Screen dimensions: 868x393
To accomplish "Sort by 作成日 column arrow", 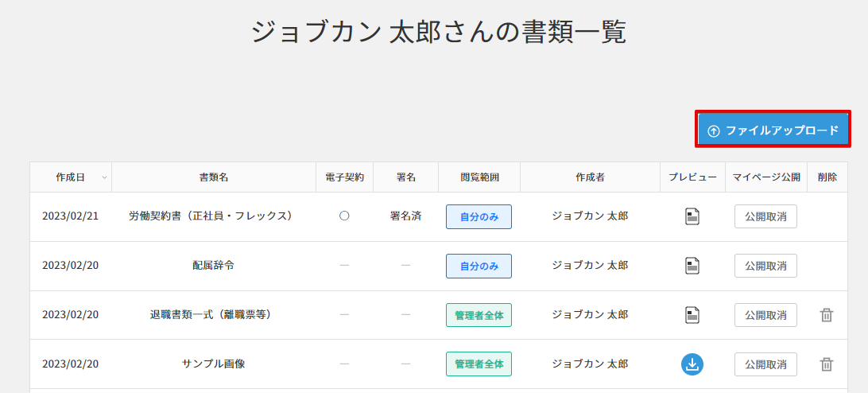I will pyautogui.click(x=105, y=177).
